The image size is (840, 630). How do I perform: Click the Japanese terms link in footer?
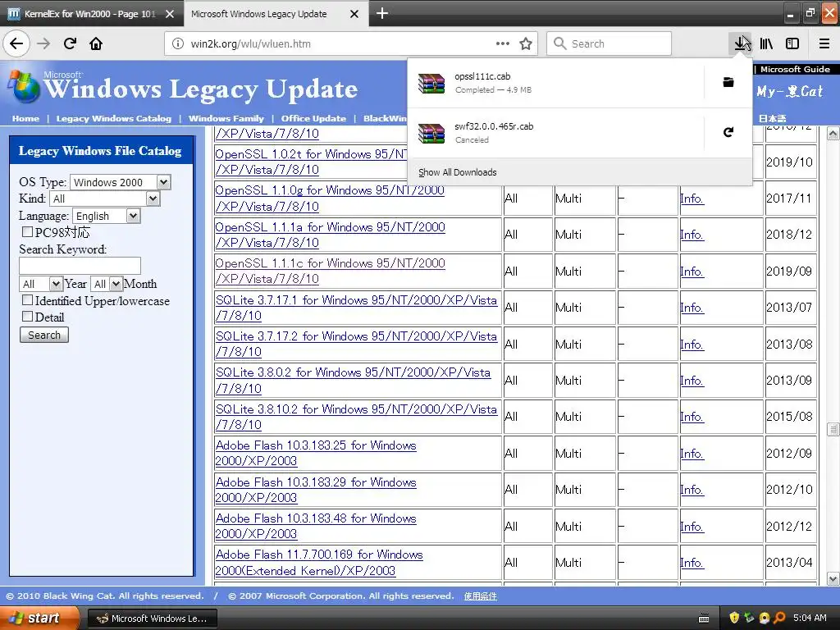pyautogui.click(x=480, y=596)
